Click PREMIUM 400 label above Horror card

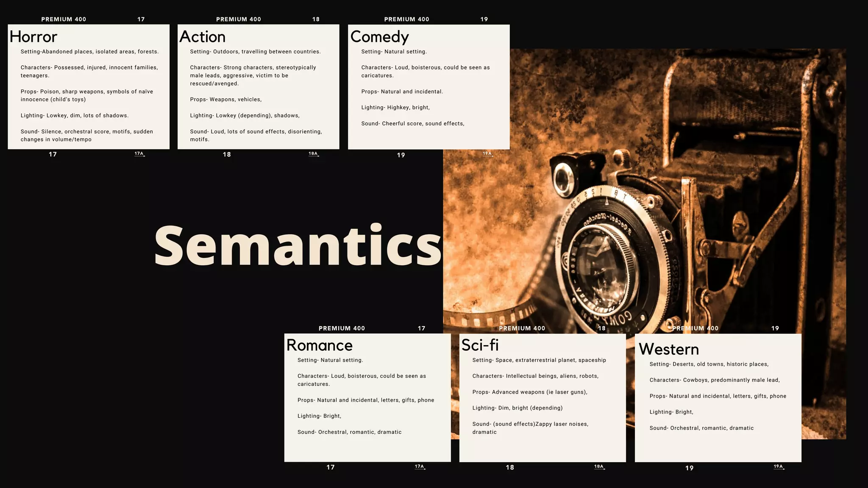[64, 19]
